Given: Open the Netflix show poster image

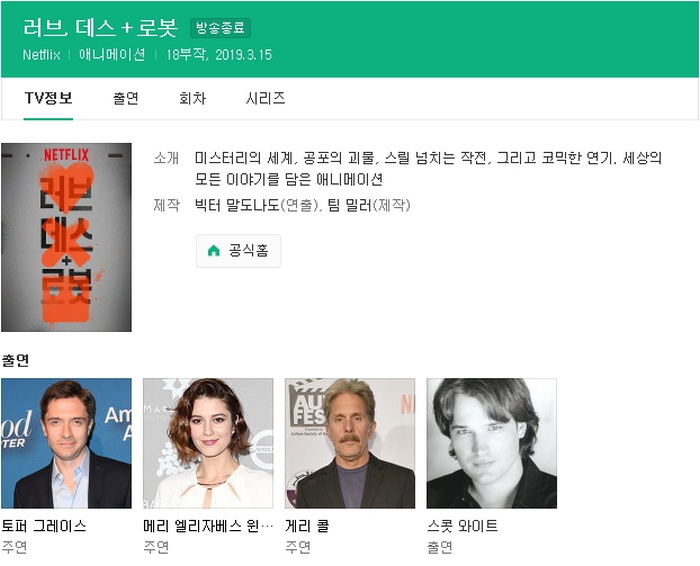Looking at the screenshot, I should point(66,237).
